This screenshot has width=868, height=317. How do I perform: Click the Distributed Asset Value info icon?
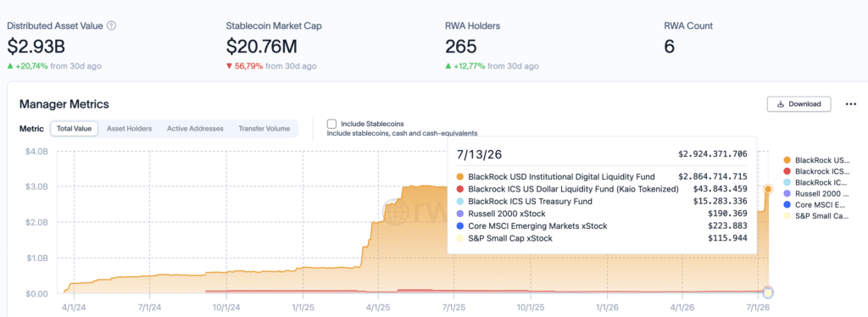point(111,25)
